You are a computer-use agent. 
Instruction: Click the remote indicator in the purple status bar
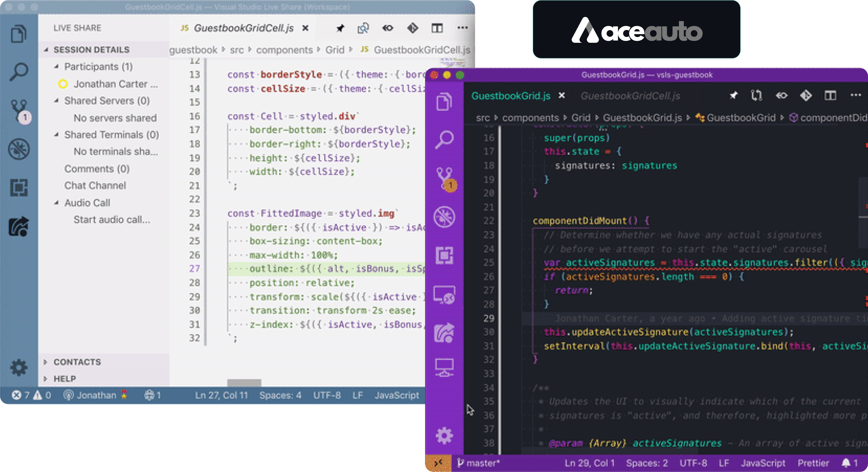(x=438, y=463)
